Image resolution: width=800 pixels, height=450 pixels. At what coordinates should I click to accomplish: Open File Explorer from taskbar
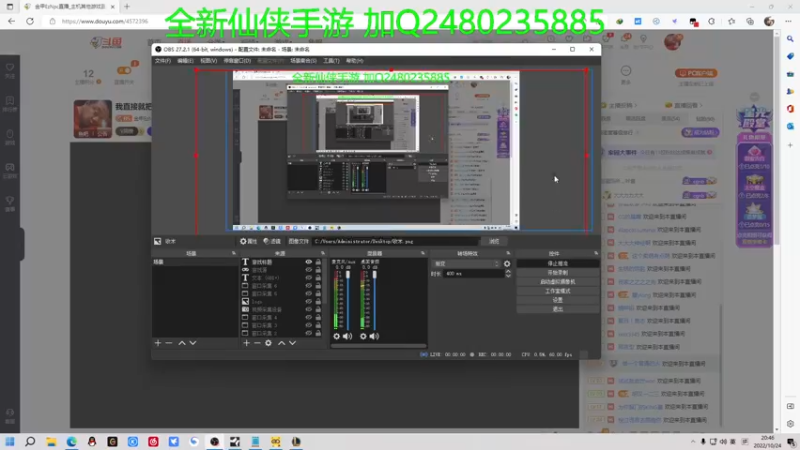click(x=51, y=441)
